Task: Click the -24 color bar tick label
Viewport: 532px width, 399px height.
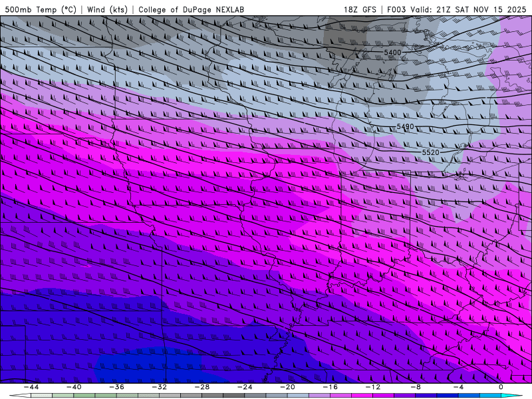Action: click(x=245, y=387)
